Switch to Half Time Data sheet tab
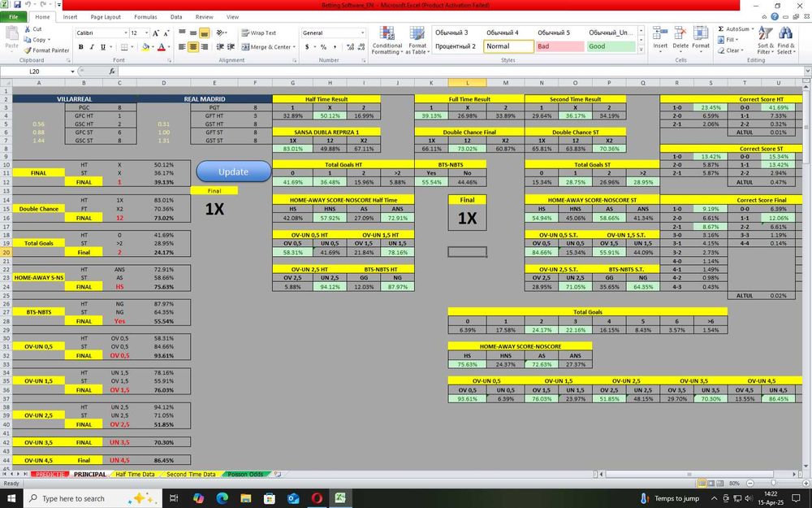Image resolution: width=812 pixels, height=508 pixels. 135,474
